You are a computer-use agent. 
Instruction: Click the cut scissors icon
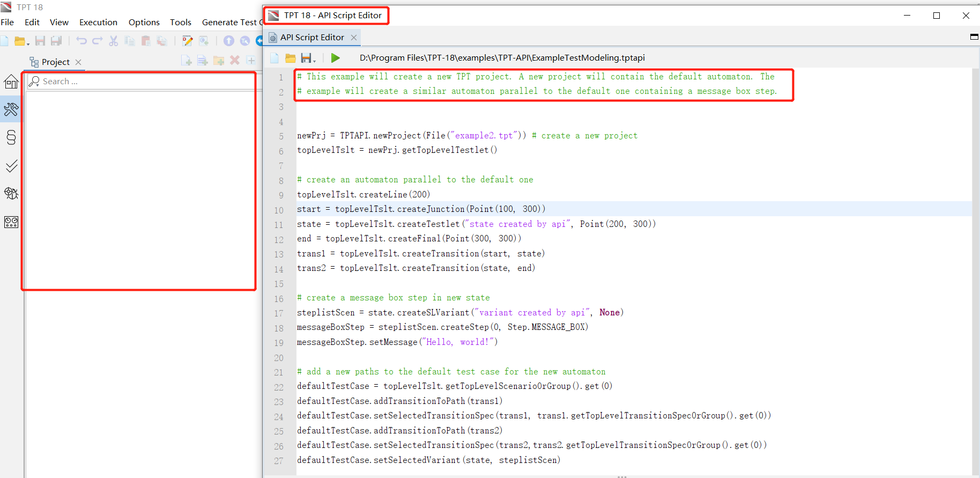(x=114, y=41)
